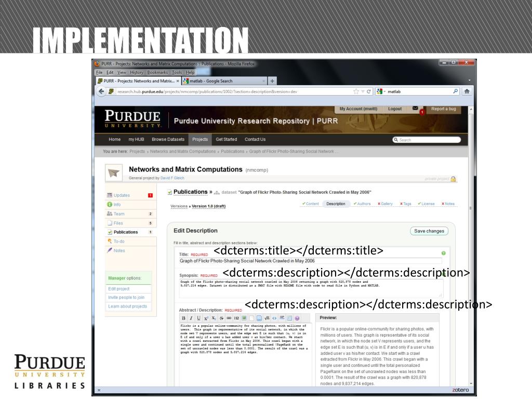Screen dimensions: 532x399
Task: Go to Home in the navigation bar
Action: [115, 139]
